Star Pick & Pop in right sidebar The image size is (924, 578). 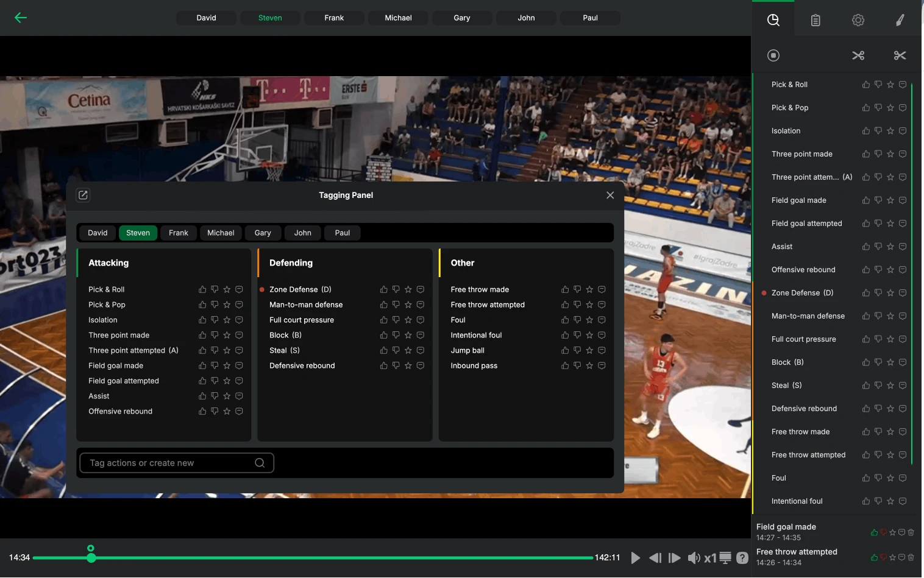(890, 108)
